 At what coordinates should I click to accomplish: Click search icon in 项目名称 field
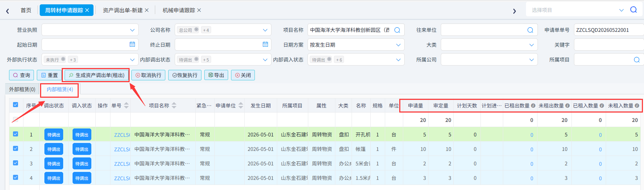[397, 30]
